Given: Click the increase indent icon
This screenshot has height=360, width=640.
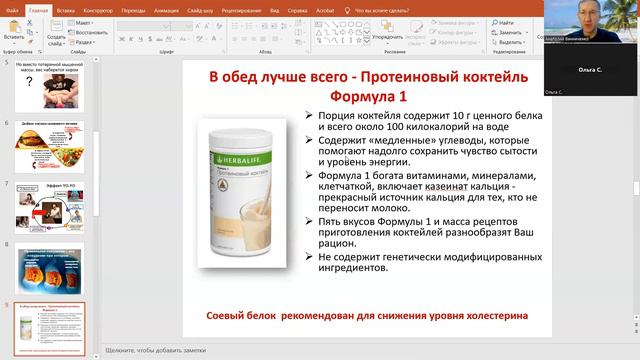Looking at the screenshot, I should pyautogui.click(x=274, y=26).
